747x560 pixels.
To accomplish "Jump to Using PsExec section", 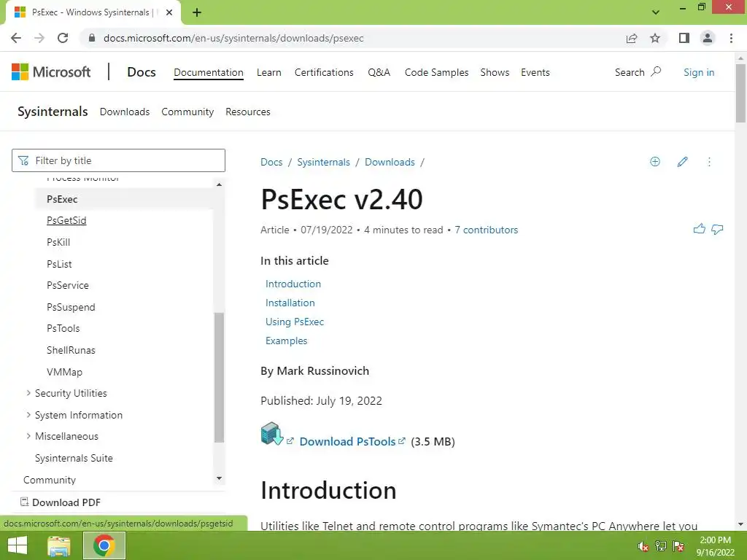I will (x=295, y=322).
